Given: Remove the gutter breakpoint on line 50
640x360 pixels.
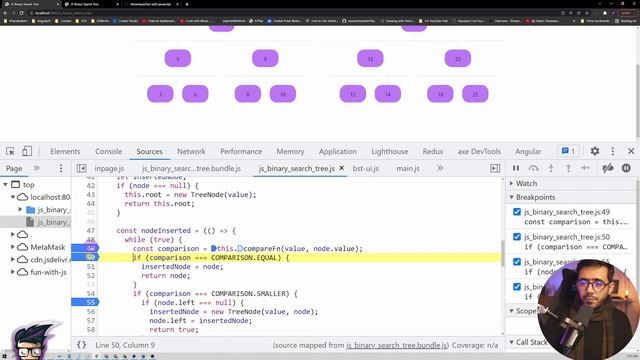Looking at the screenshot, I should coord(85,257).
